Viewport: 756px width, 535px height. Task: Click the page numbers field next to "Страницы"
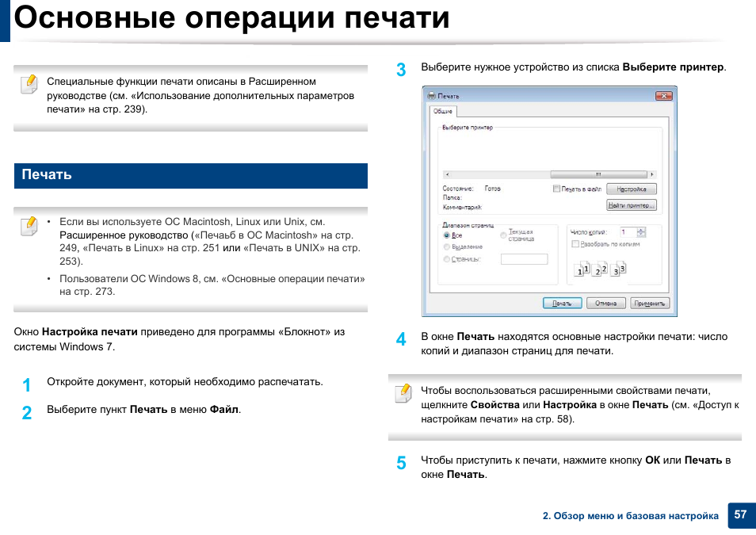(525, 259)
